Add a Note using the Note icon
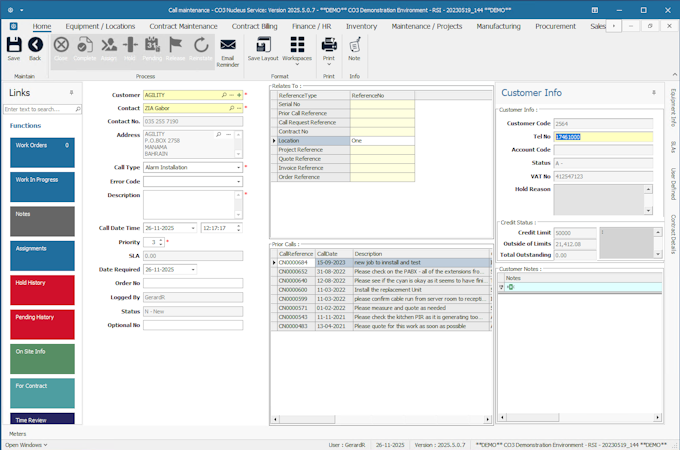 [x=354, y=45]
